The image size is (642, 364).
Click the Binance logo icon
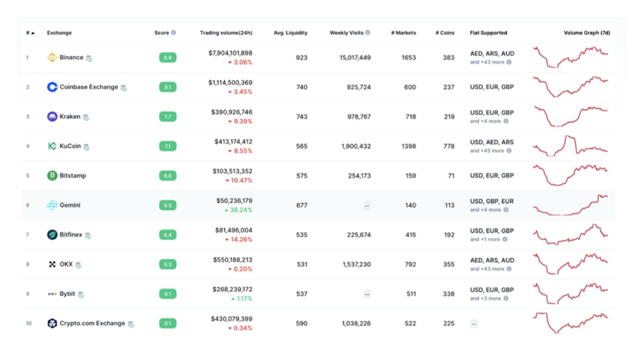point(52,57)
